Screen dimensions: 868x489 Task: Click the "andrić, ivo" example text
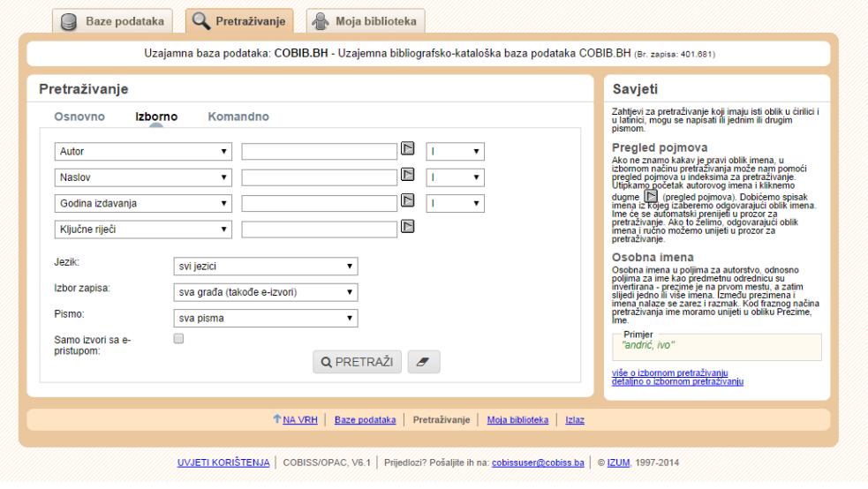[648, 345]
